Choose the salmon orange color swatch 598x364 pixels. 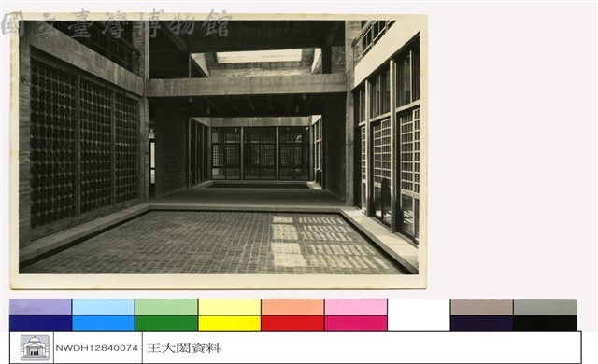[292, 307]
